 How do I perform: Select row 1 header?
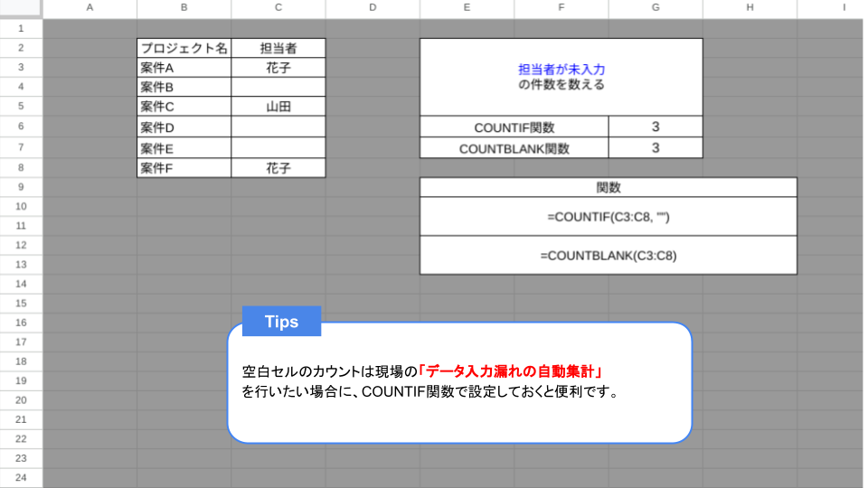(x=21, y=28)
